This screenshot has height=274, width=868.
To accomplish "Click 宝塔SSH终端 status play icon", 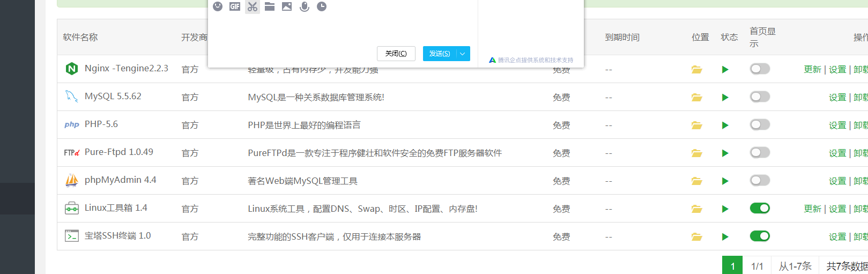I will (725, 236).
